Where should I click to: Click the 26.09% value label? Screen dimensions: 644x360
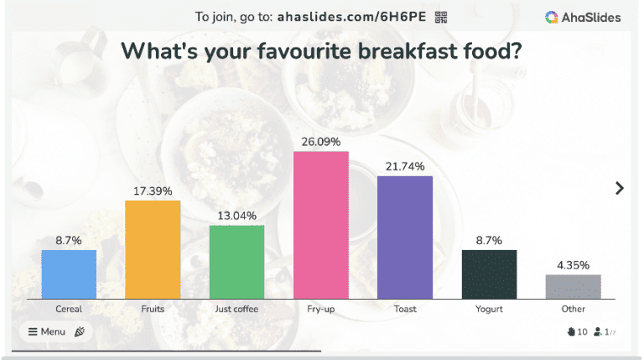[x=320, y=142]
